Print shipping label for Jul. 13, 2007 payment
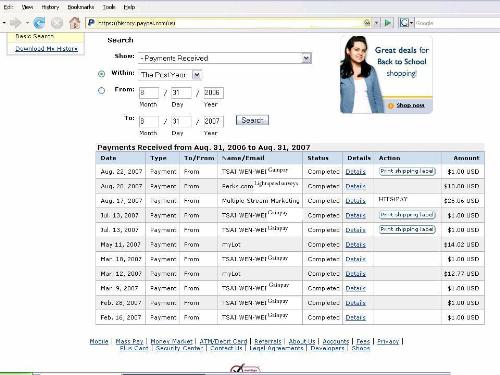The height and width of the screenshot is (375, 500). click(x=407, y=229)
